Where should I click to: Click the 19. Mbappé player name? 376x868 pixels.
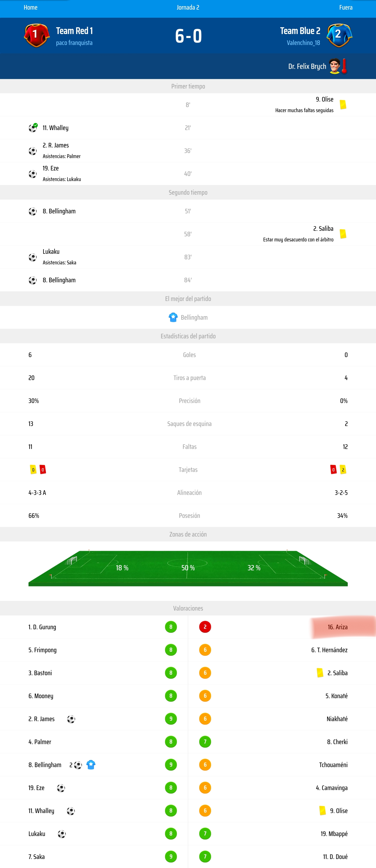(334, 833)
